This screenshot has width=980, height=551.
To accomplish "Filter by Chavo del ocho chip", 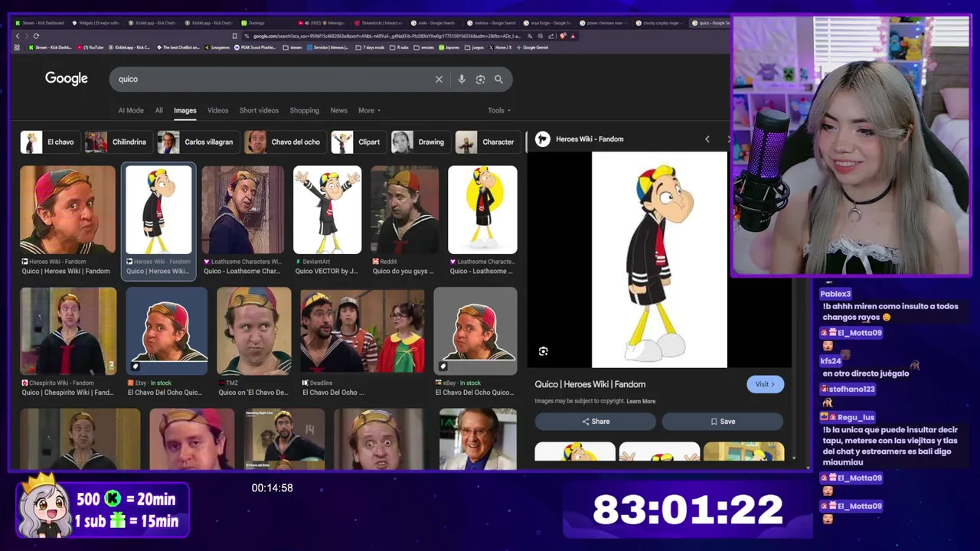I will 285,142.
